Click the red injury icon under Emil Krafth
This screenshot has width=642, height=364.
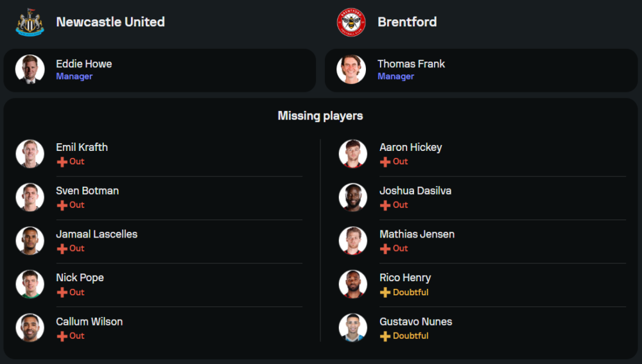62,162
